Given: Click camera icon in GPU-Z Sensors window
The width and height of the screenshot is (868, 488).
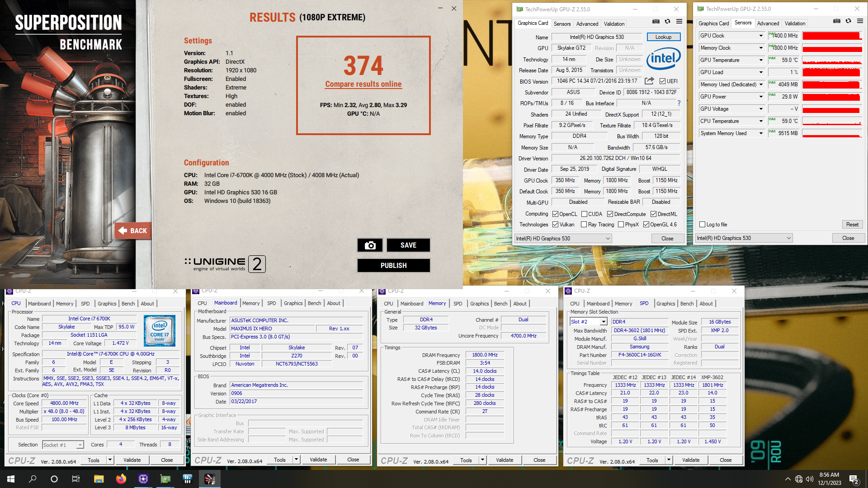Looking at the screenshot, I should (837, 21).
